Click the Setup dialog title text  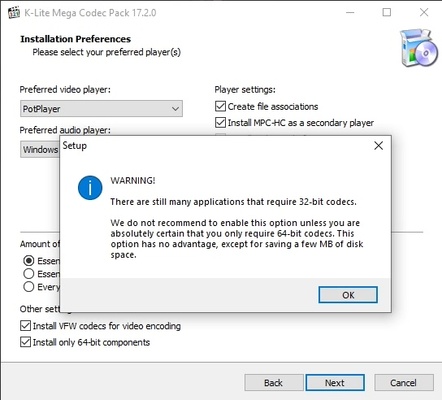pos(75,146)
